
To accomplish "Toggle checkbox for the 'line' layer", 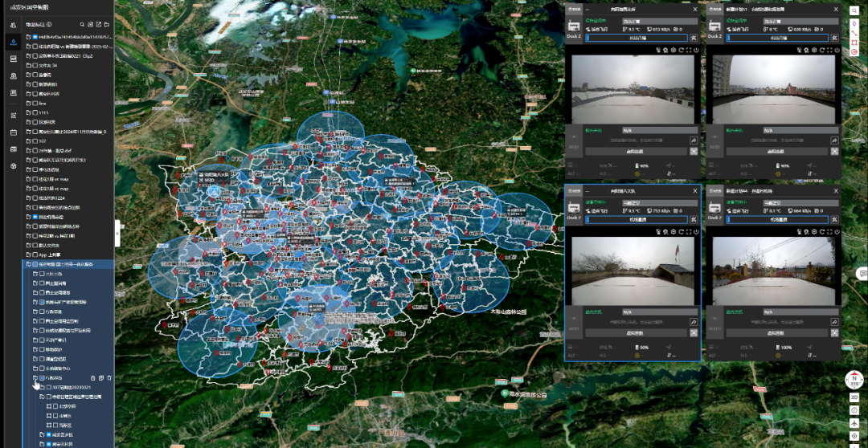I will click(35, 104).
